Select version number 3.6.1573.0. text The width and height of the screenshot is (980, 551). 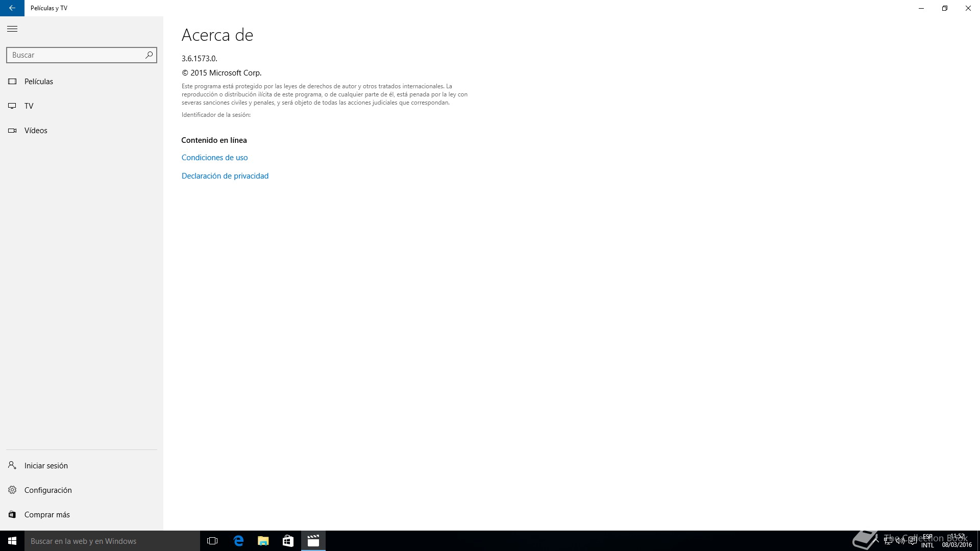coord(200,59)
